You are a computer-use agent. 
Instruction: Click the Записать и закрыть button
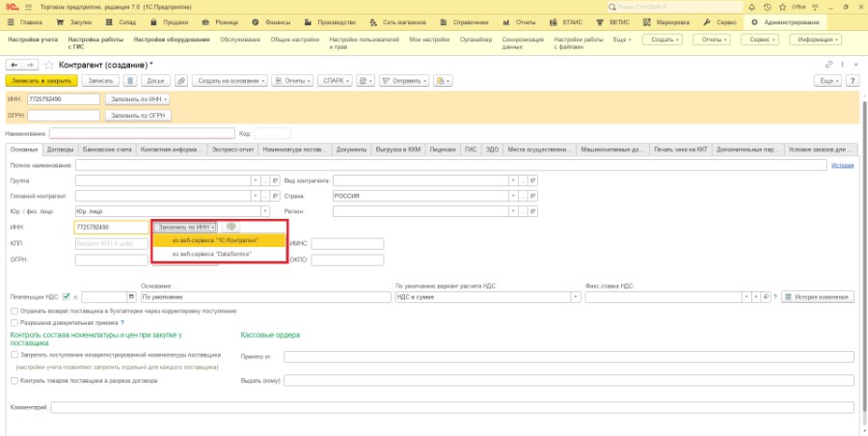click(41, 81)
